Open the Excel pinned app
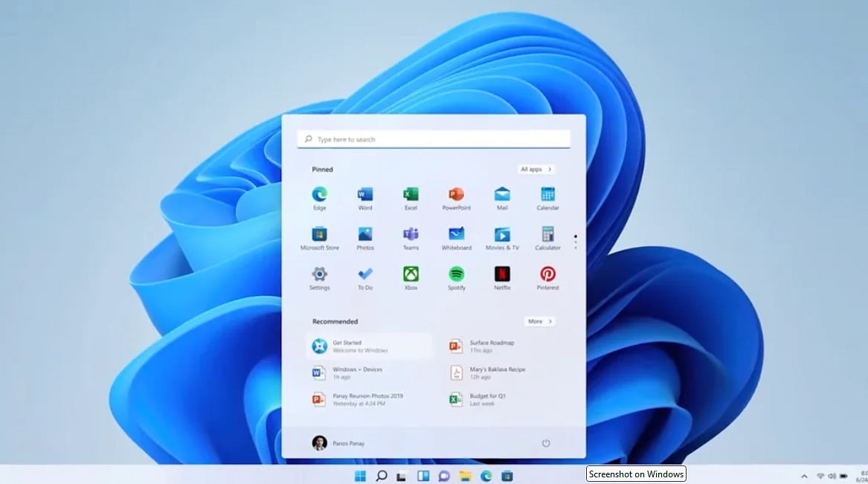Screen dimensions: 868x484 [x=411, y=195]
